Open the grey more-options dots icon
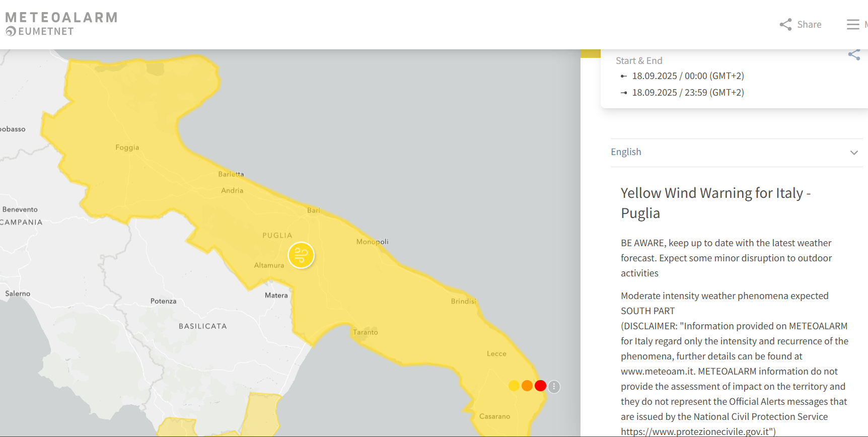Screen dimensions: 868x437 click(554, 387)
